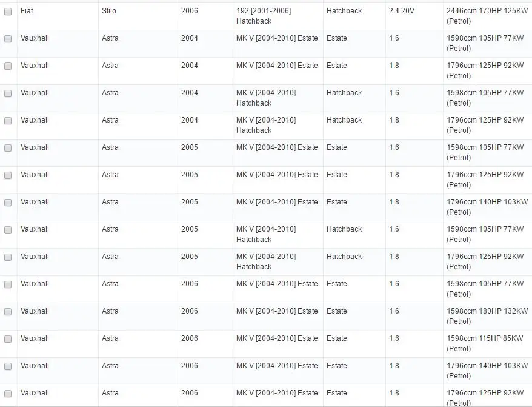Toggle the 2004 Astra Hatchback 1.8 checkbox

[8, 121]
